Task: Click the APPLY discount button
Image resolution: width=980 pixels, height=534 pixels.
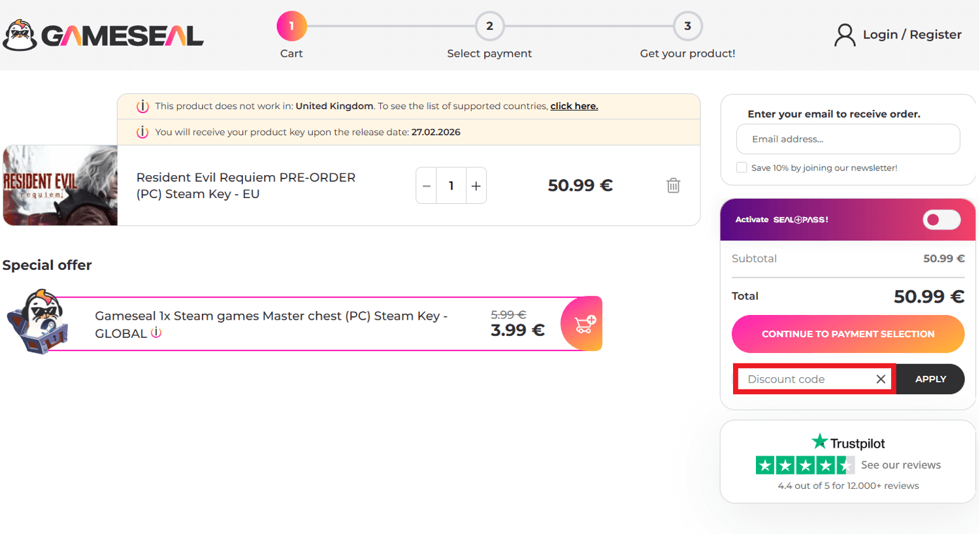Action: pos(930,379)
